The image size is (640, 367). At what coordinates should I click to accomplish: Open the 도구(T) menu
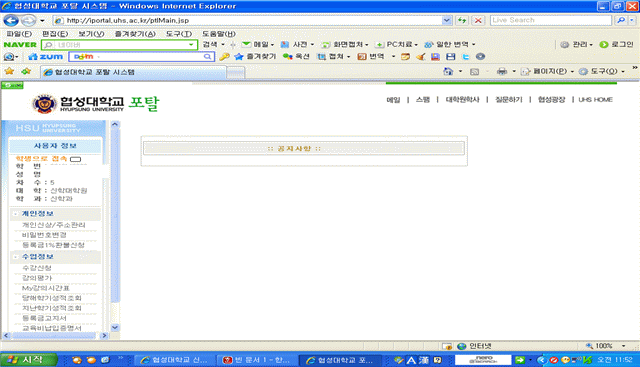pos(179,34)
